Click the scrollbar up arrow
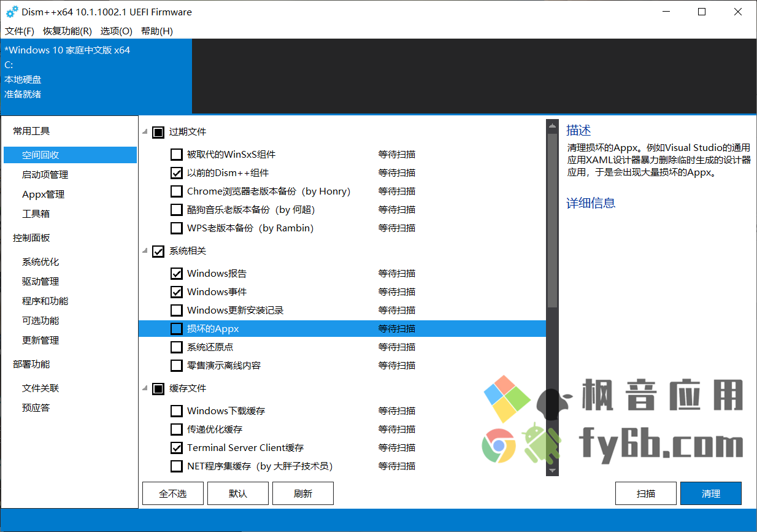This screenshot has height=532, width=757. pos(552,126)
